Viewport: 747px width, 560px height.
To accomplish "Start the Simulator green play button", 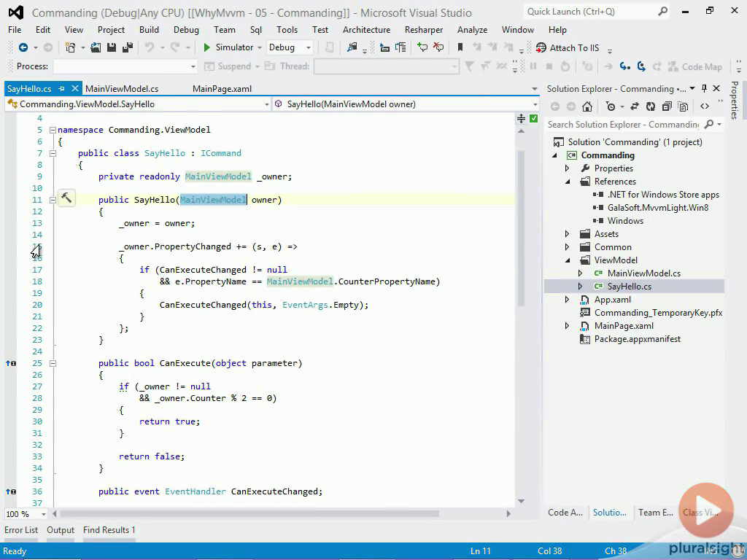I will (x=206, y=47).
